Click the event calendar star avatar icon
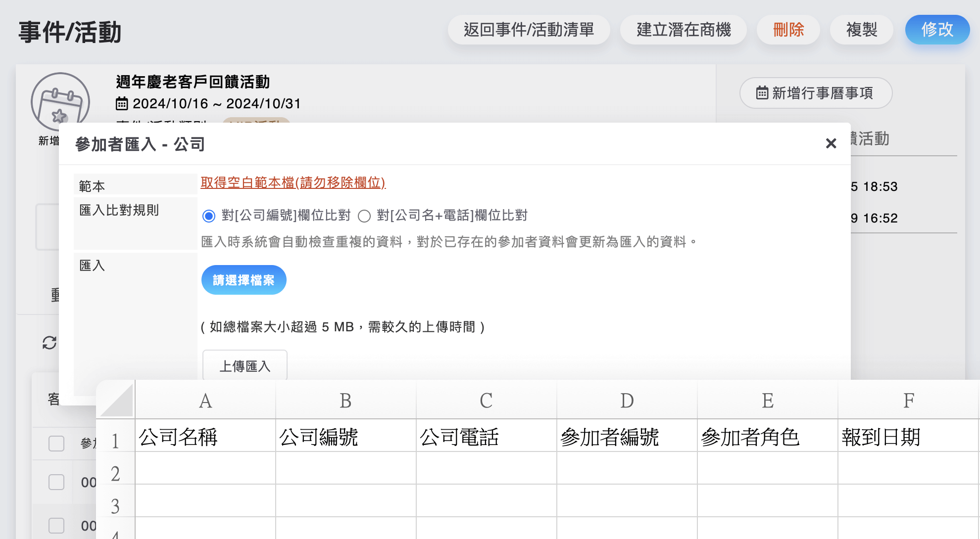This screenshot has height=539, width=980. 60,102
